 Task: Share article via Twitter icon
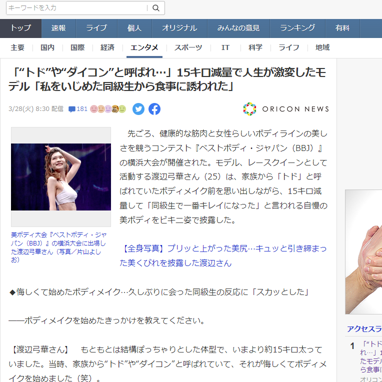tap(138, 109)
